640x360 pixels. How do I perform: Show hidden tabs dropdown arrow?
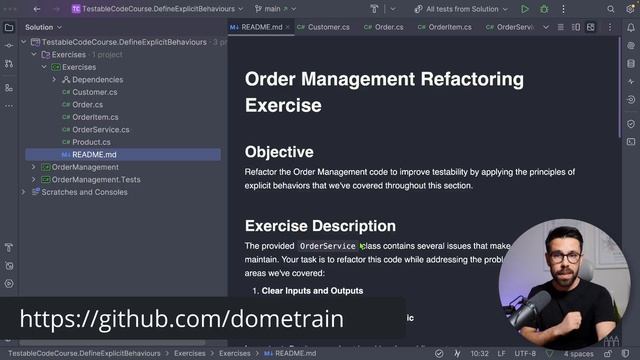pyautogui.click(x=546, y=27)
